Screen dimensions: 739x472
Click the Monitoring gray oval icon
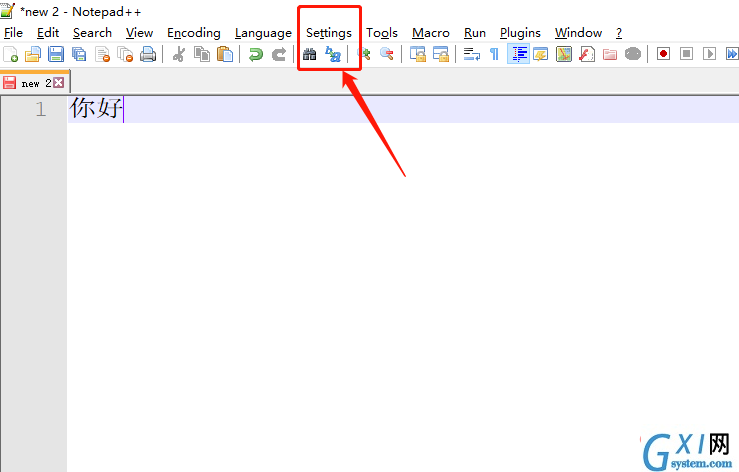tap(633, 54)
